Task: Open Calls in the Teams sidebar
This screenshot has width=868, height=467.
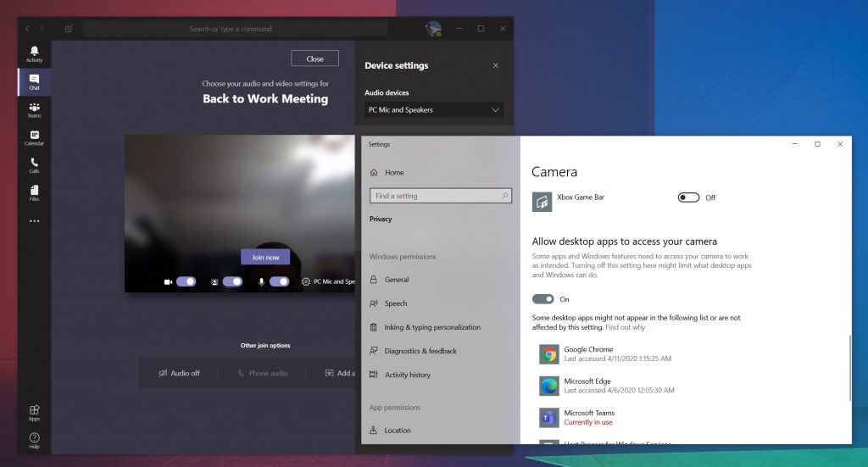Action: click(34, 164)
